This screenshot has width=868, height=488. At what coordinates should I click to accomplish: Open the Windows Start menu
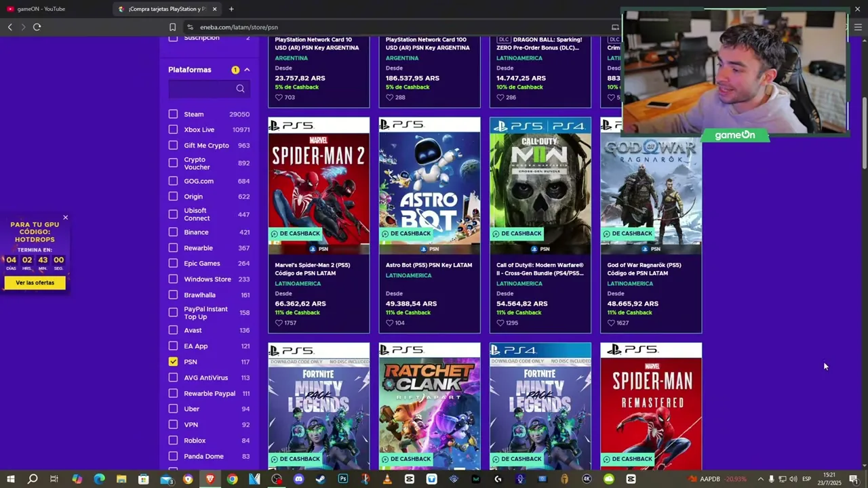[x=10, y=479]
